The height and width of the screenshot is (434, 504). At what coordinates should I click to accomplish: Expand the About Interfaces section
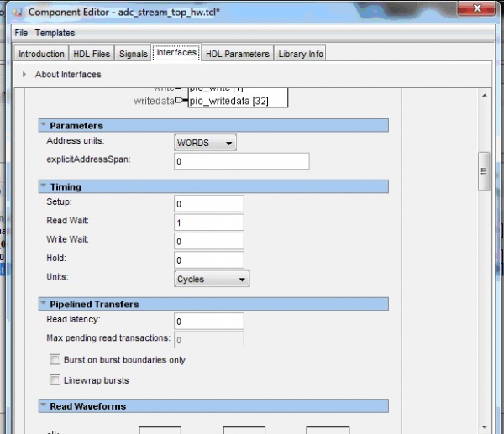24,75
